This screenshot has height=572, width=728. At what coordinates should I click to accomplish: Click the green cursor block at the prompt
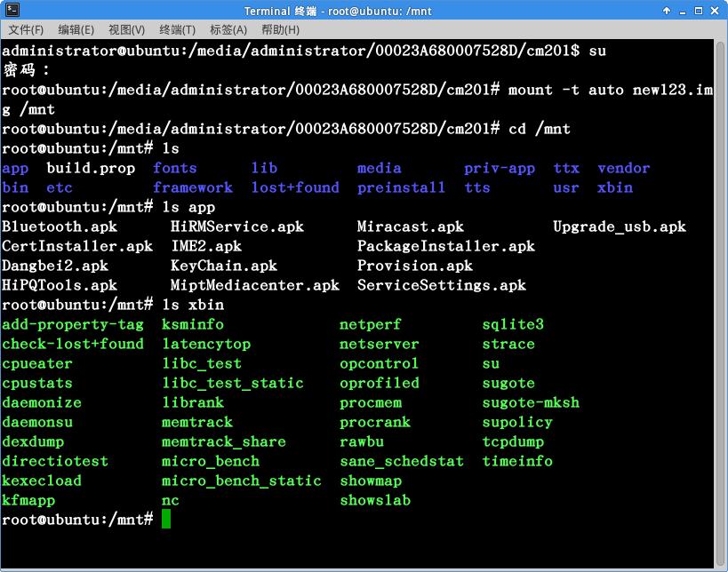point(166,520)
